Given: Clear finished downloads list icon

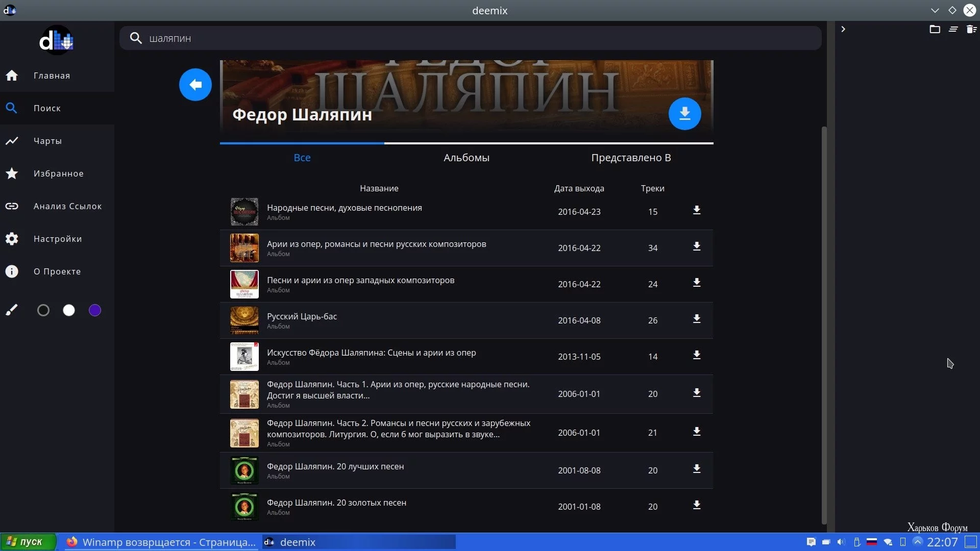Looking at the screenshot, I should coord(953,29).
